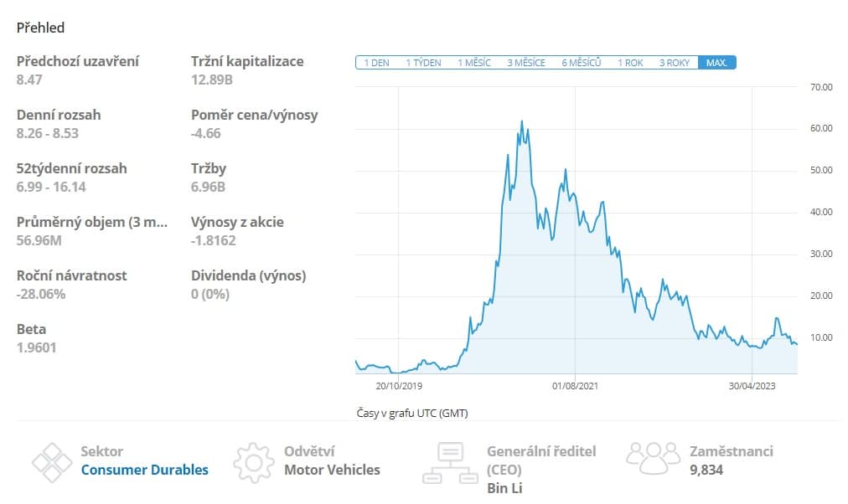This screenshot has width=848, height=504.
Task: Enable the 1 MĚSÍC time range
Action: pyautogui.click(x=473, y=62)
